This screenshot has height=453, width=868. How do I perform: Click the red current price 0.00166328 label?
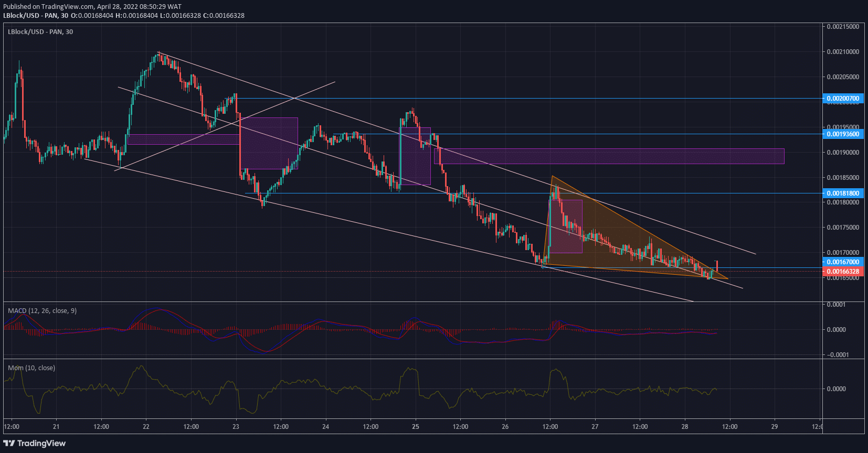click(x=843, y=272)
